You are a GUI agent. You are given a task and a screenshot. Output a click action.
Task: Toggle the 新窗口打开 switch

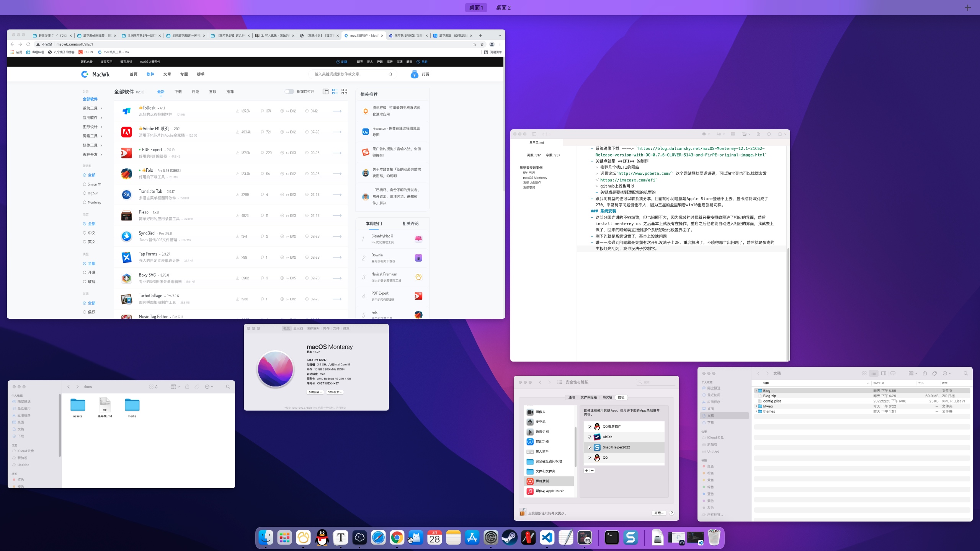coord(289,91)
